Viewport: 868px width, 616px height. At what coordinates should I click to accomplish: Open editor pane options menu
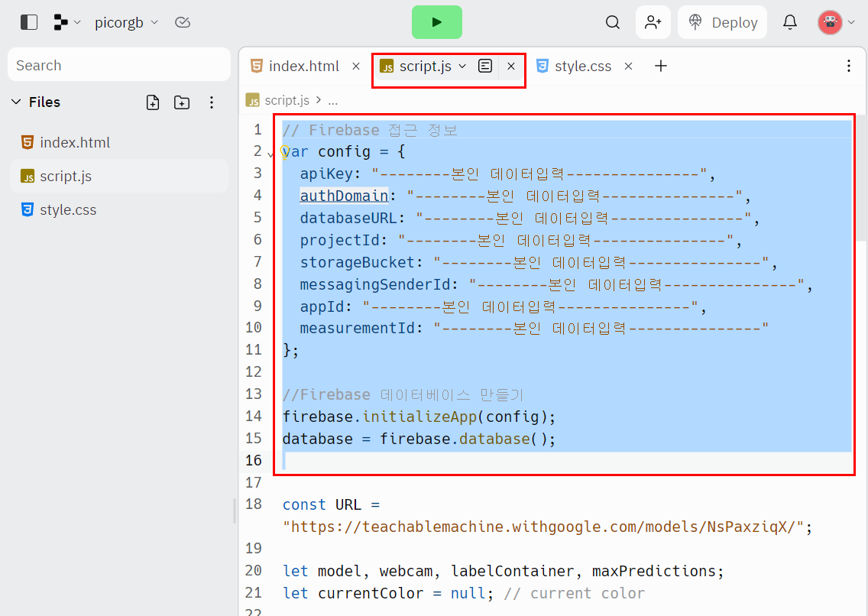(x=849, y=66)
